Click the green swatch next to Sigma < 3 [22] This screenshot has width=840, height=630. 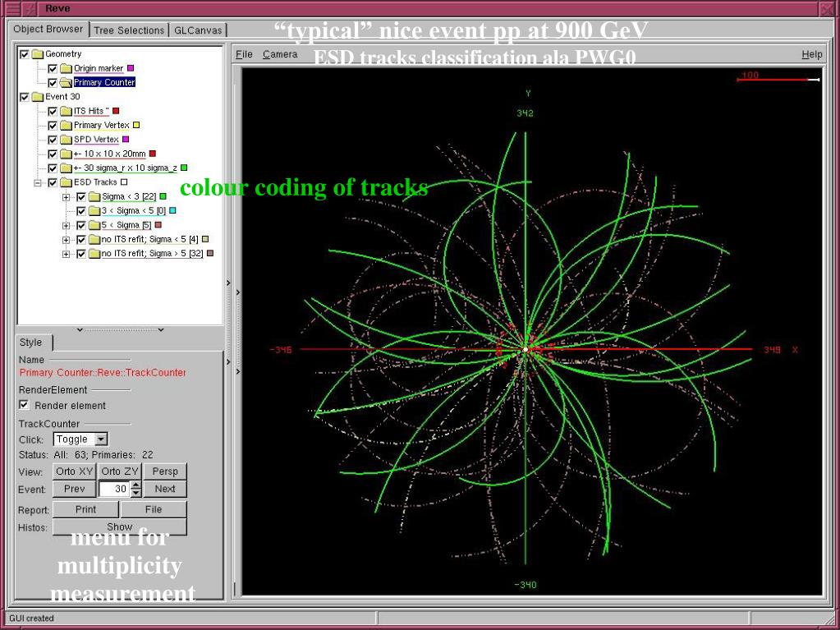[163, 196]
